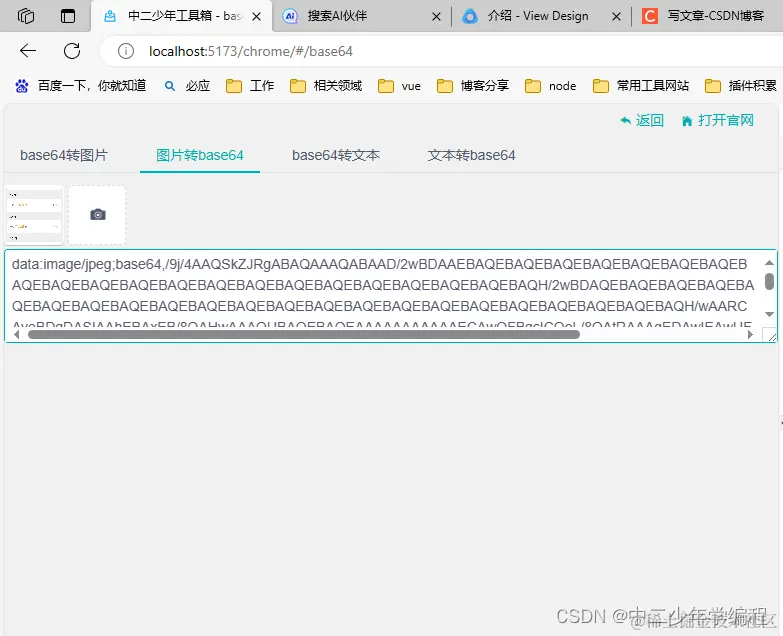Close the 中二少年工具箱 browser tab

[257, 16]
